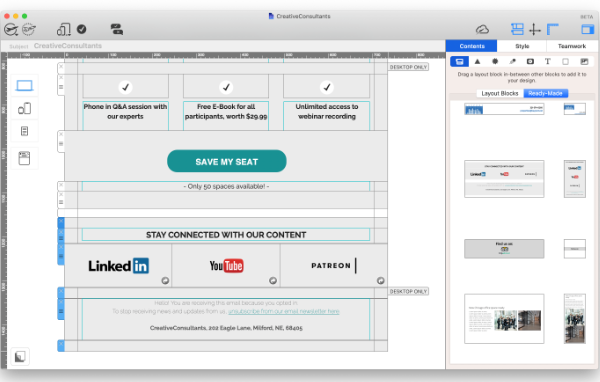Screen dimensions: 600x382
Task: Switch to the Contents tab
Action: click(x=472, y=46)
